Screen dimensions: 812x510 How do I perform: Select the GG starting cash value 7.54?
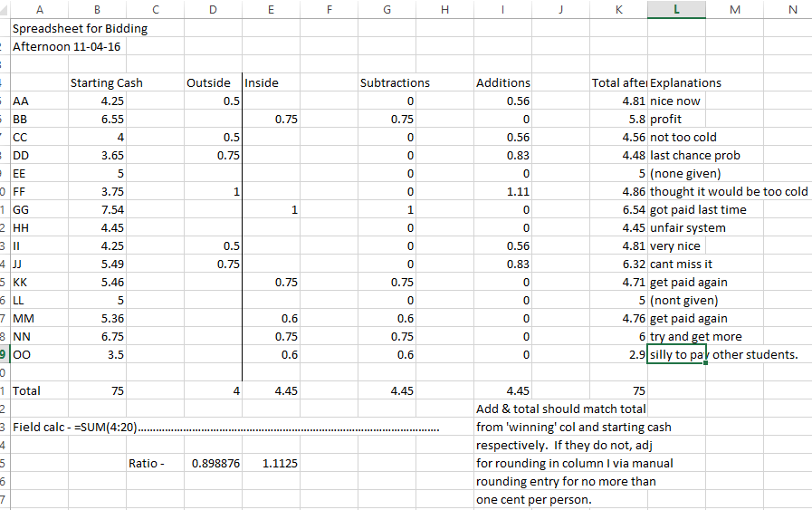click(98, 209)
